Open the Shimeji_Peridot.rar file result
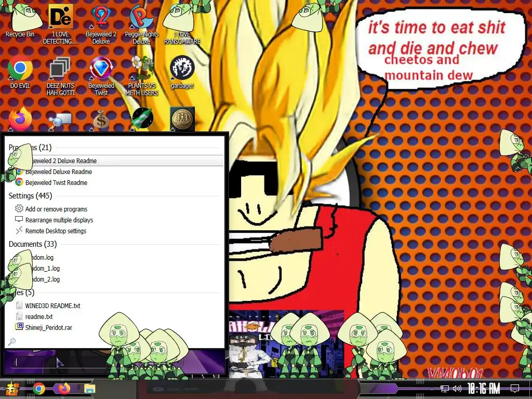This screenshot has height=399, width=532. (116, 327)
